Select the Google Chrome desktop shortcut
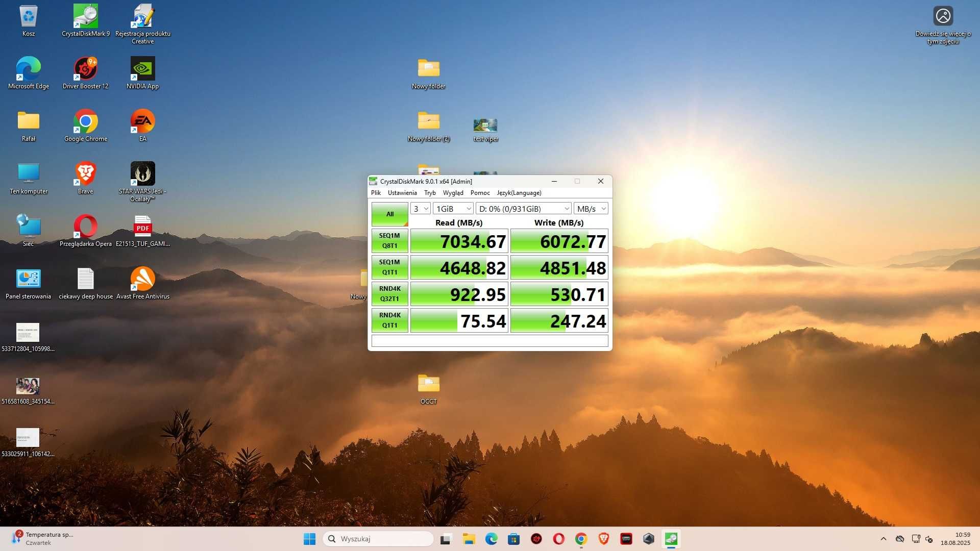The width and height of the screenshot is (980, 551). [x=86, y=126]
